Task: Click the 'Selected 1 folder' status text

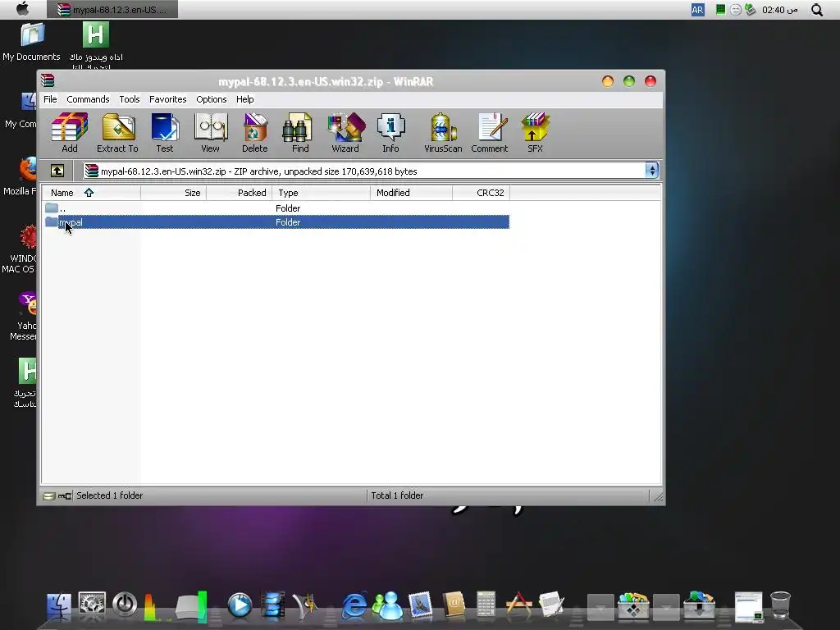Action: [109, 495]
